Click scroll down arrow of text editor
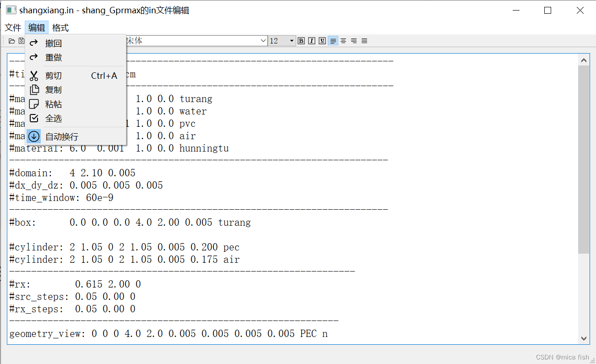Image resolution: width=596 pixels, height=364 pixels. click(x=584, y=339)
